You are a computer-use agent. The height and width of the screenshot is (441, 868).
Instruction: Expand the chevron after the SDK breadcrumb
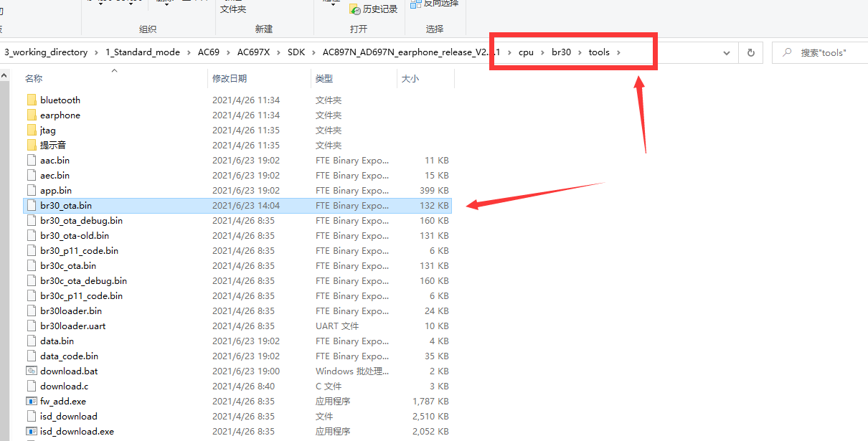pos(313,52)
